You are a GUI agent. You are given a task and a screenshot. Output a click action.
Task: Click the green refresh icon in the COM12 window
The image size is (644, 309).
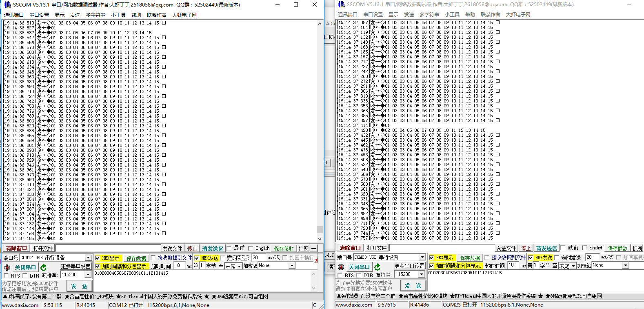tap(44, 267)
